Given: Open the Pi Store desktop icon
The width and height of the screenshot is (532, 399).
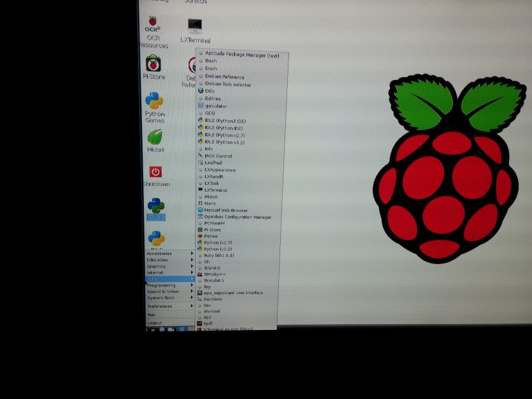Looking at the screenshot, I should point(153,68).
